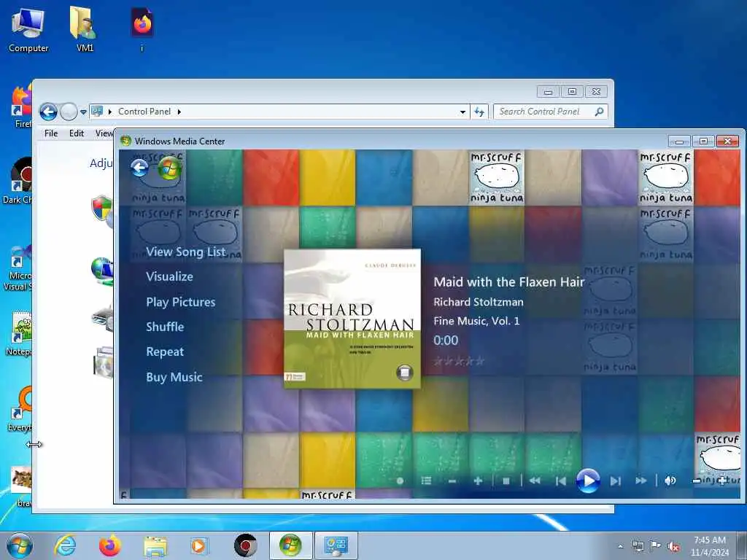Refresh the Control Panel window
This screenshot has height=560, width=747.
point(479,112)
